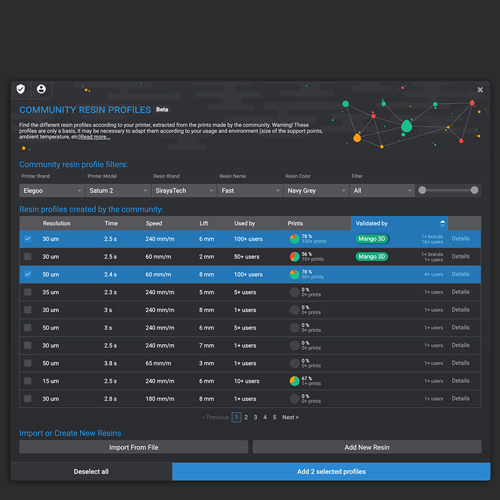This screenshot has width=500, height=500.
Task: Open Details for the 35 um row
Action: (x=460, y=292)
